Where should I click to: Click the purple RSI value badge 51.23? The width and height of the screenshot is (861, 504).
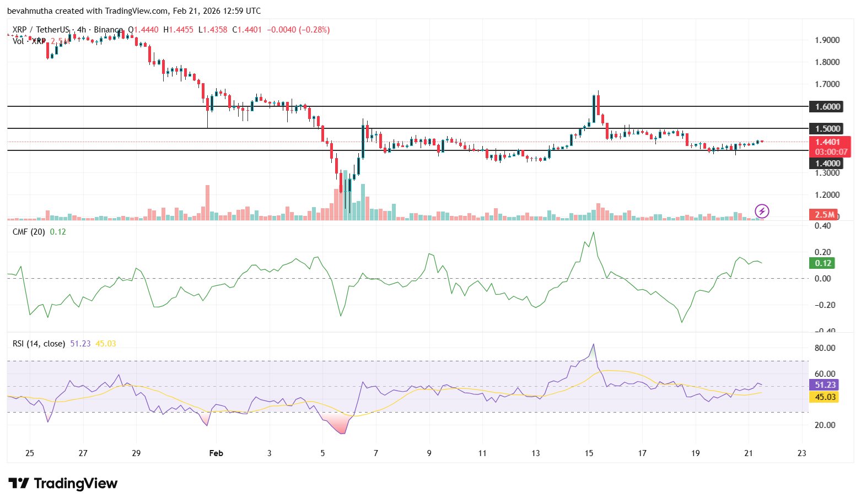coord(824,385)
